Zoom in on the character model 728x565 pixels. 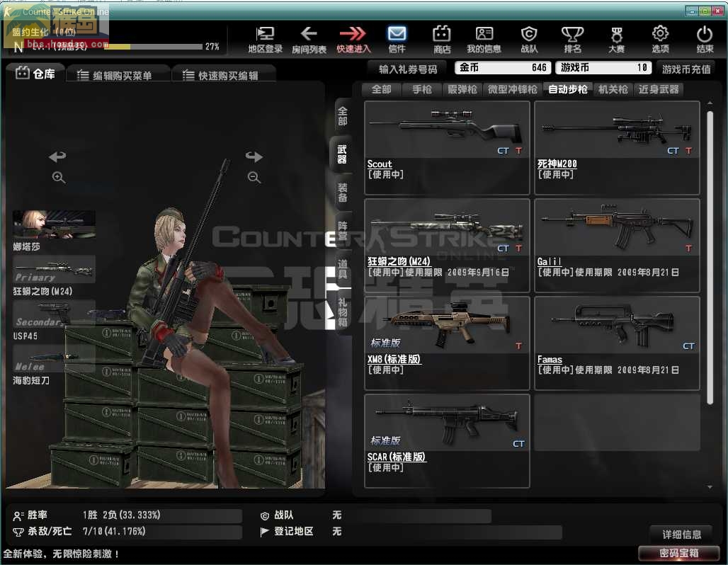click(x=59, y=177)
